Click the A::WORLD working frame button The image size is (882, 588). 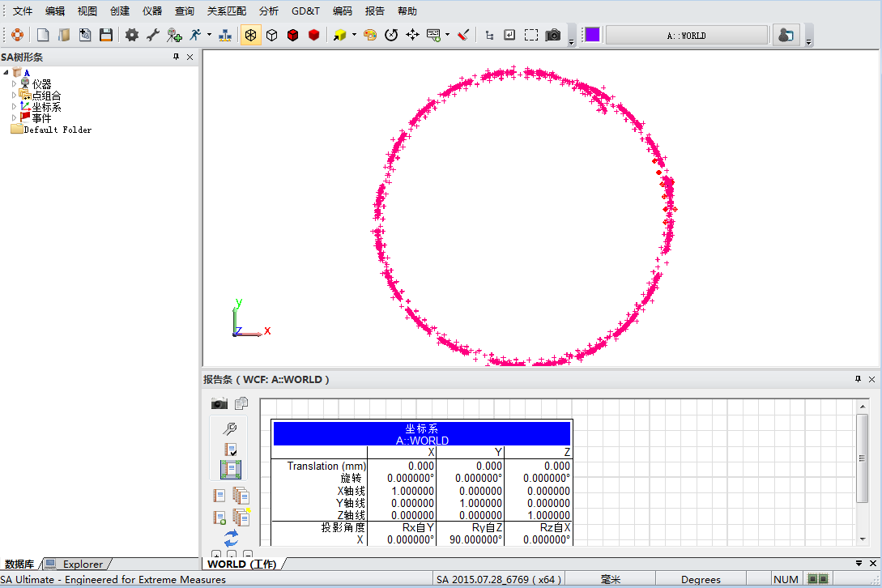point(686,36)
